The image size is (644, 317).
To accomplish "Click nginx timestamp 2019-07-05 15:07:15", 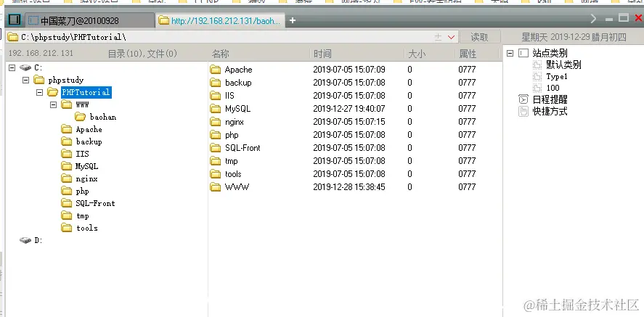I will [x=349, y=122].
